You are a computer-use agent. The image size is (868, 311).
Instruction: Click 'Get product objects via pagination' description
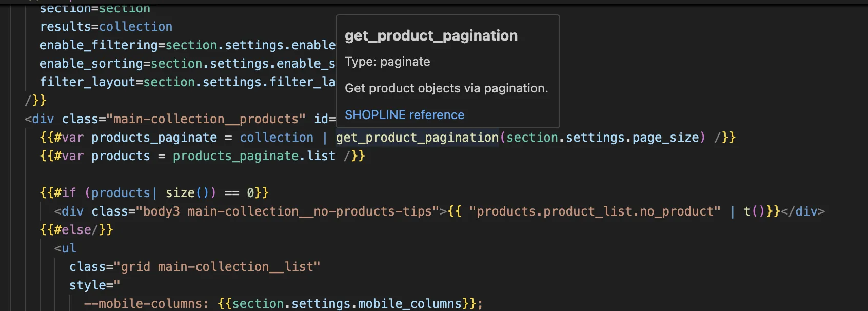pyautogui.click(x=446, y=88)
